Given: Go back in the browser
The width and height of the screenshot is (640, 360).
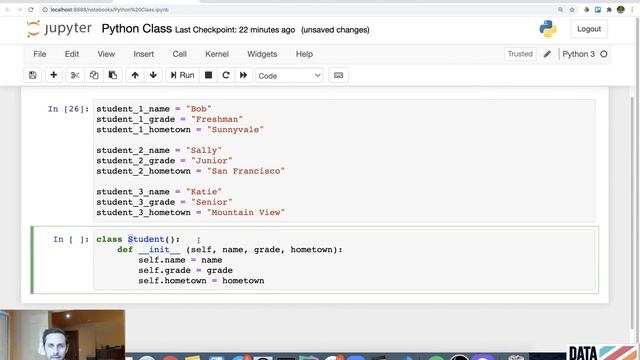Looking at the screenshot, I should pos(8,9).
